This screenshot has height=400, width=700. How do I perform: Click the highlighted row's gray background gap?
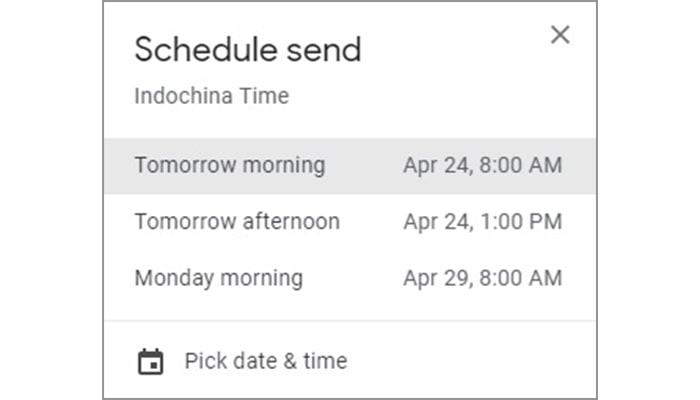364,165
